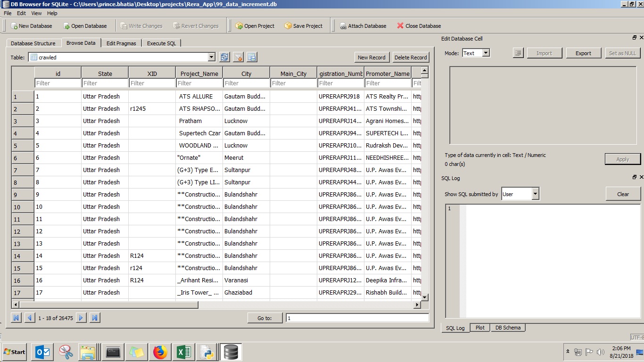Jump to the last record page
Screen dimensions: 644x362
(95, 318)
